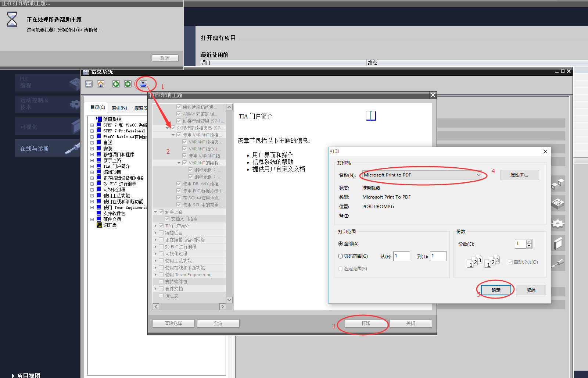Click the green back arrow icon

pyautogui.click(x=116, y=84)
